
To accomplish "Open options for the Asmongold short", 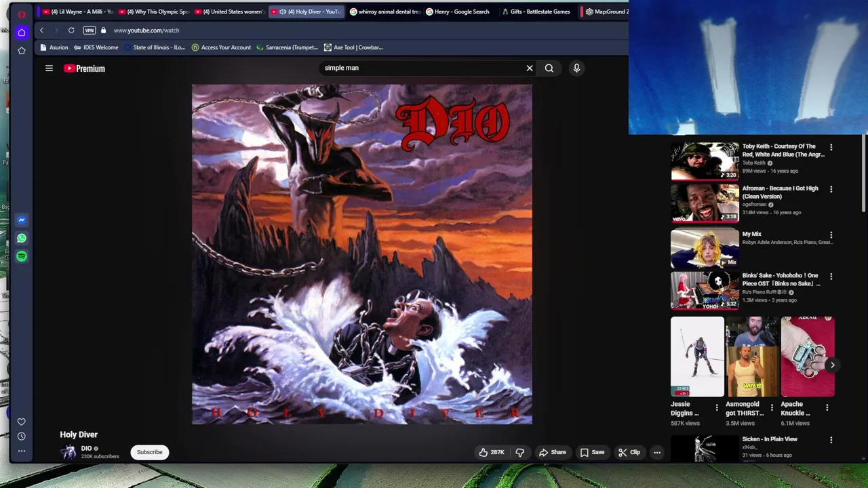I will click(772, 407).
